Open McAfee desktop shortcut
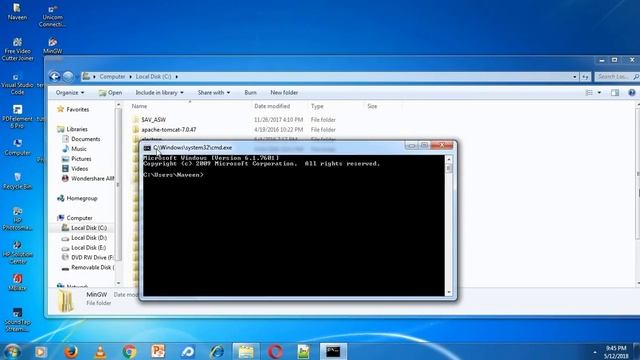The width and height of the screenshot is (640, 360). [x=17, y=282]
